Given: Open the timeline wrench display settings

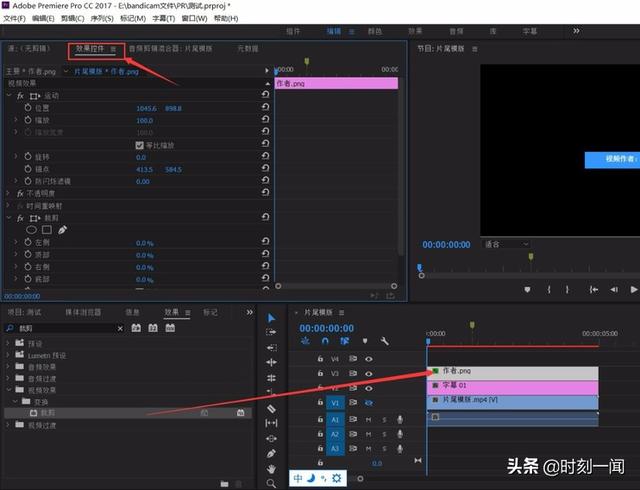Looking at the screenshot, I should (384, 342).
